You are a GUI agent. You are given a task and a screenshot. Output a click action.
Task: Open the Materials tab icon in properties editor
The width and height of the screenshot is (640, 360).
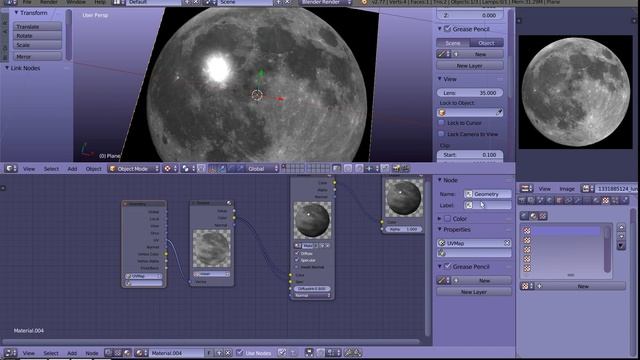click(596, 200)
